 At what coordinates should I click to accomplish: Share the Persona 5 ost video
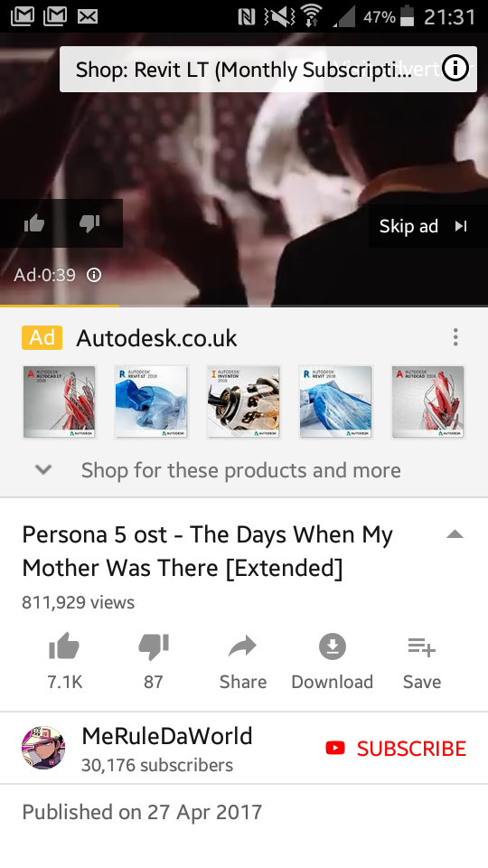[243, 661]
